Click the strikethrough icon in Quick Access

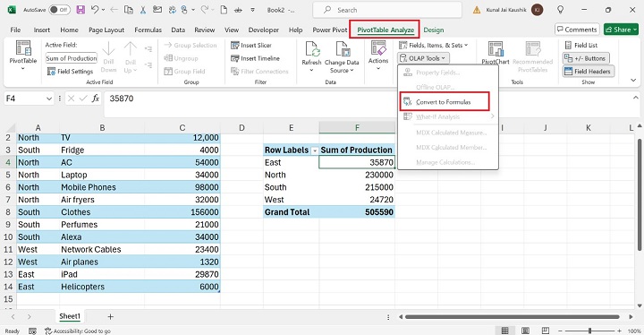pyautogui.click(x=238, y=10)
